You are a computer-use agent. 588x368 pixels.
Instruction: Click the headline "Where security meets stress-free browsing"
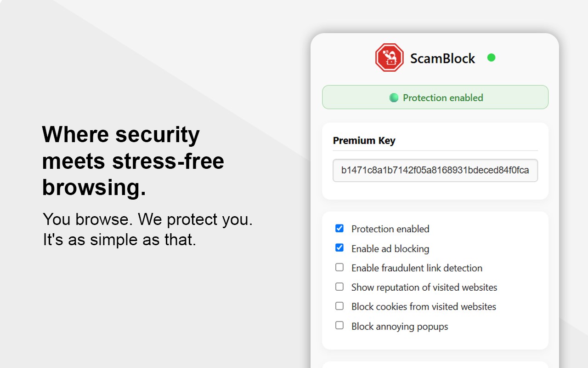click(x=133, y=161)
